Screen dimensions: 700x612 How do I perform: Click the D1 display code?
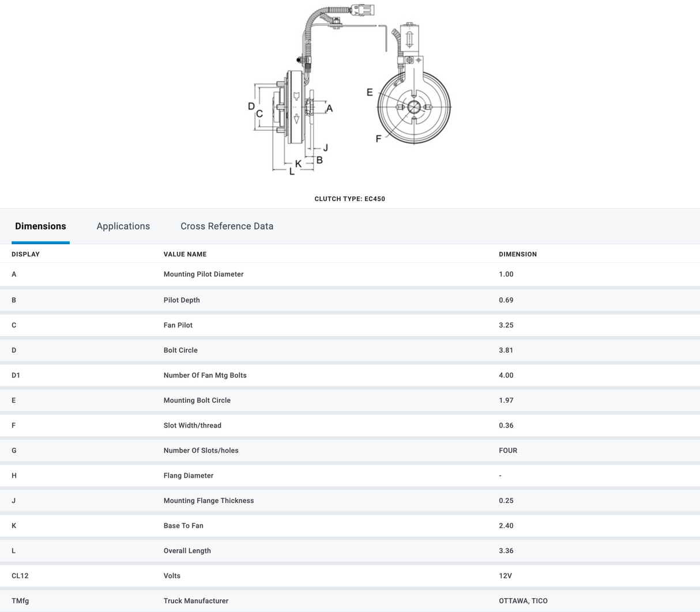[16, 375]
